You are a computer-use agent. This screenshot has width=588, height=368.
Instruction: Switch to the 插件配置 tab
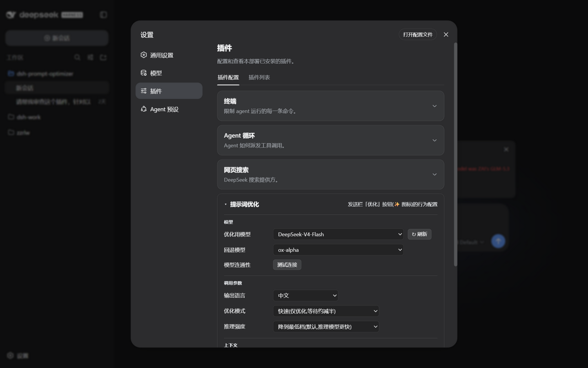pos(228,77)
